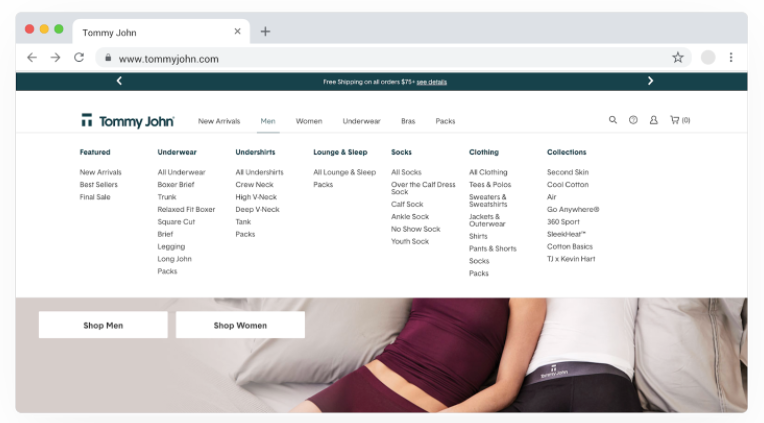Click the Shop Men button
764x423 pixels.
click(103, 325)
